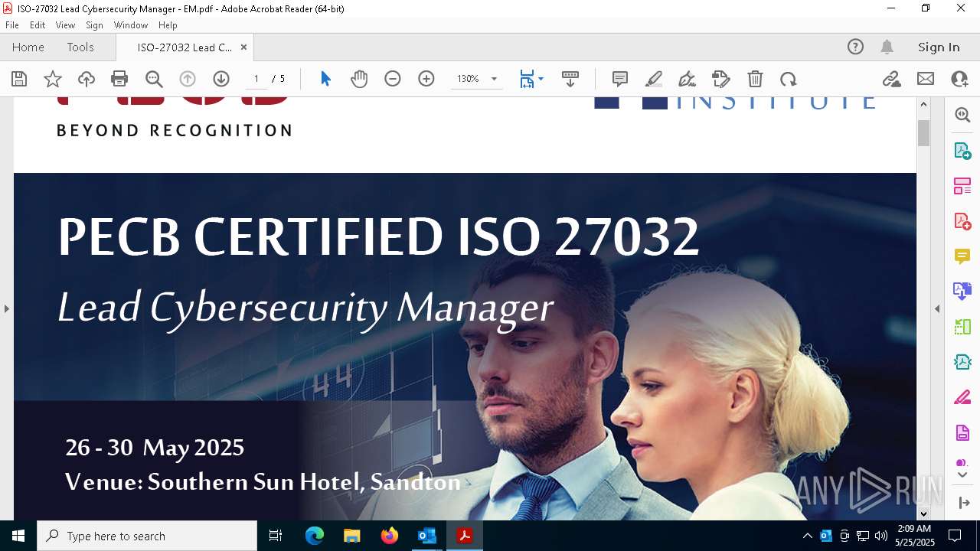This screenshot has height=551, width=980.
Task: Open the Export PDF tool
Action: (x=962, y=151)
